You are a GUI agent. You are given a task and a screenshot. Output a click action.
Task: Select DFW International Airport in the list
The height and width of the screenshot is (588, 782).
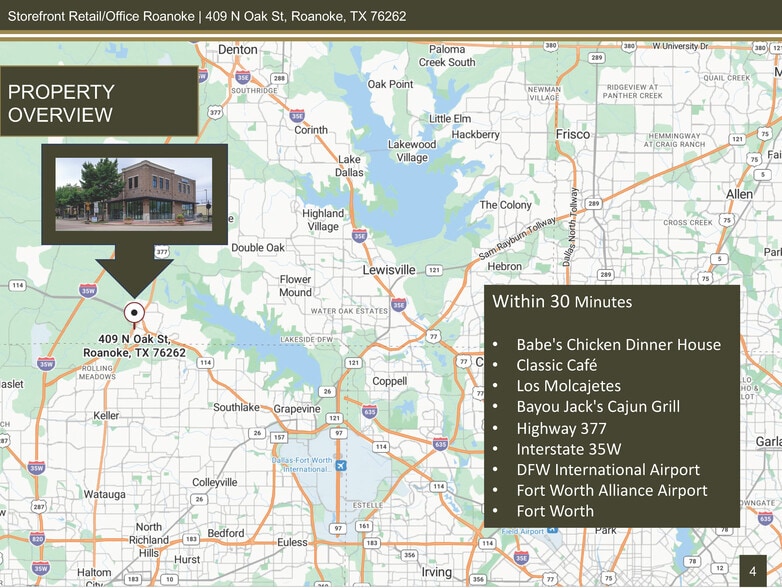point(608,469)
